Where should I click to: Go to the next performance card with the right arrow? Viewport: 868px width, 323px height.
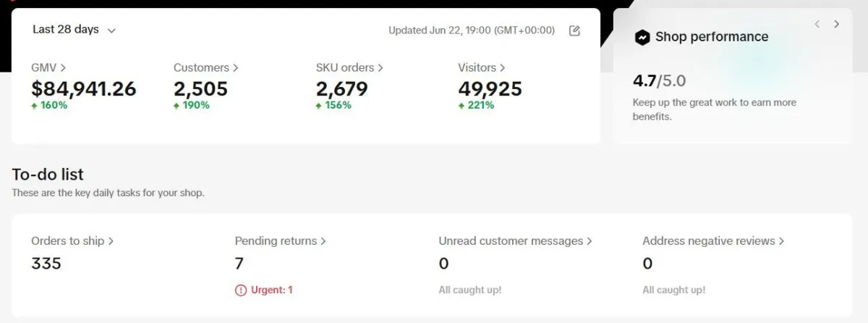(x=837, y=24)
